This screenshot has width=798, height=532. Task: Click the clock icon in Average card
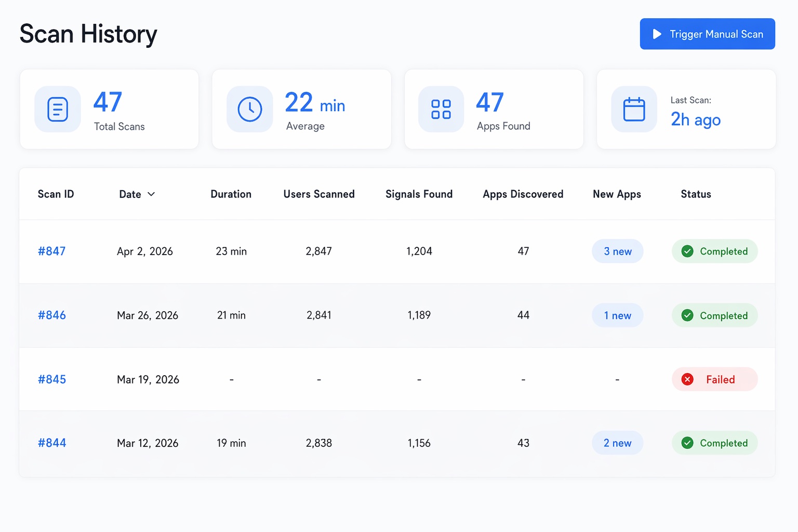pyautogui.click(x=250, y=109)
